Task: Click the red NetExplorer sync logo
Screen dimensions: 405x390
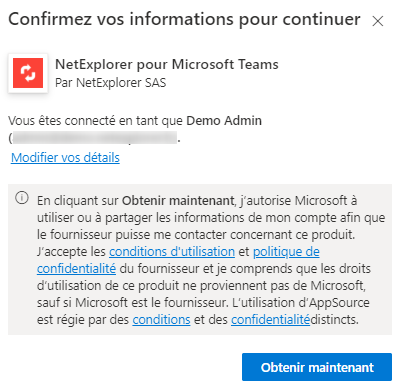Action: click(28, 73)
